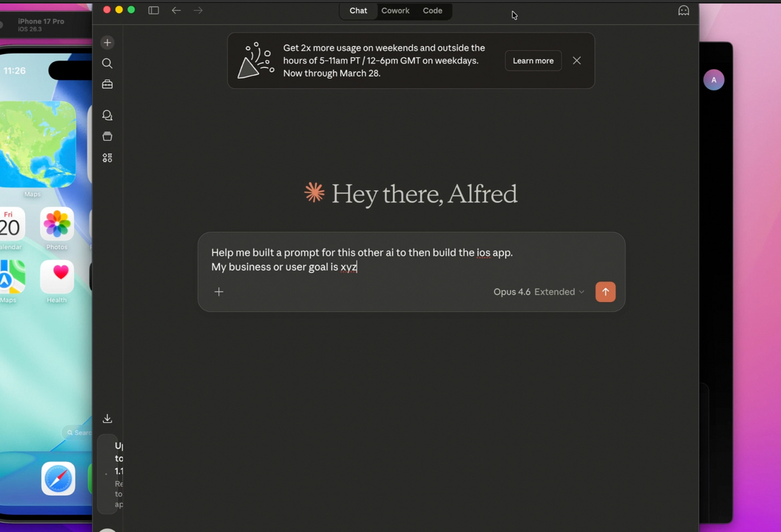This screenshot has height=532, width=781.
Task: Send the message with the orange arrow
Action: point(606,292)
